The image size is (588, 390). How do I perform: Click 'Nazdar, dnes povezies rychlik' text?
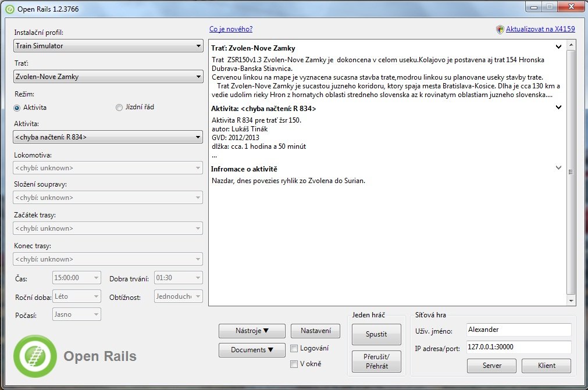click(288, 181)
